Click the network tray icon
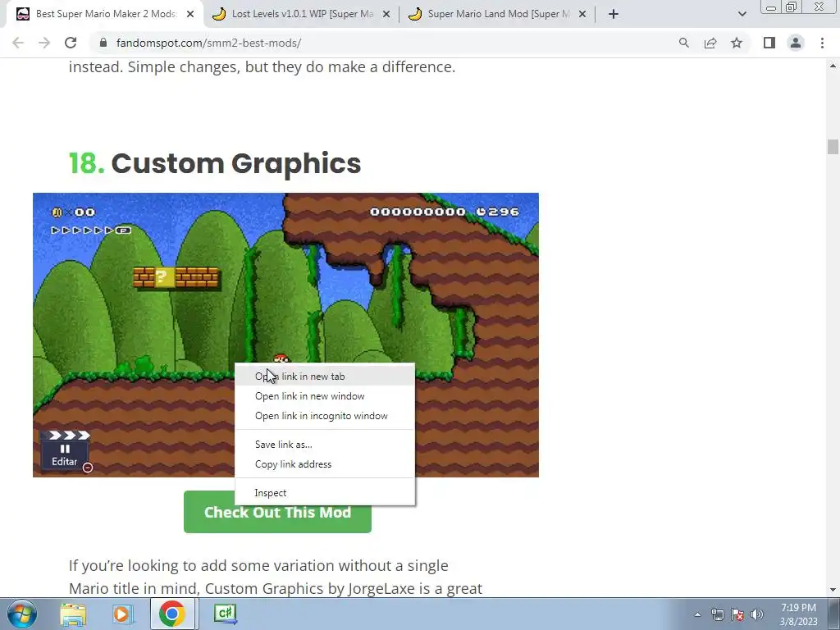 click(x=717, y=614)
